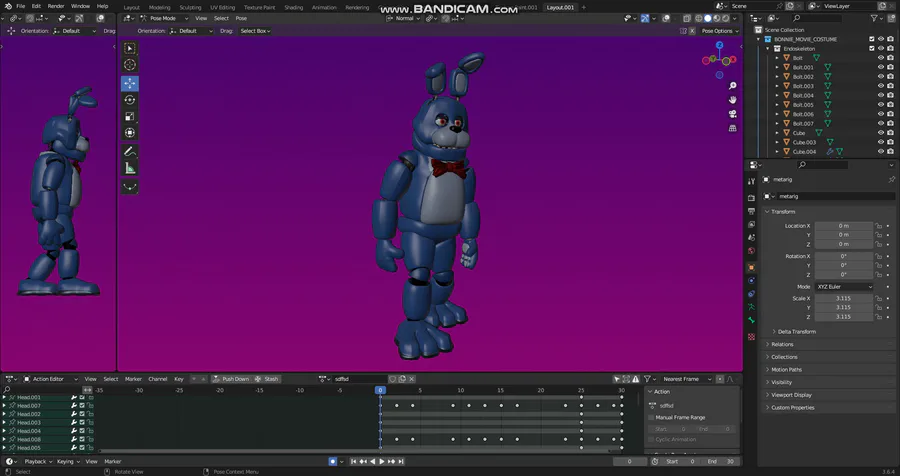
Task: Toggle visibility of Endoskeleton collection
Action: [x=881, y=49]
